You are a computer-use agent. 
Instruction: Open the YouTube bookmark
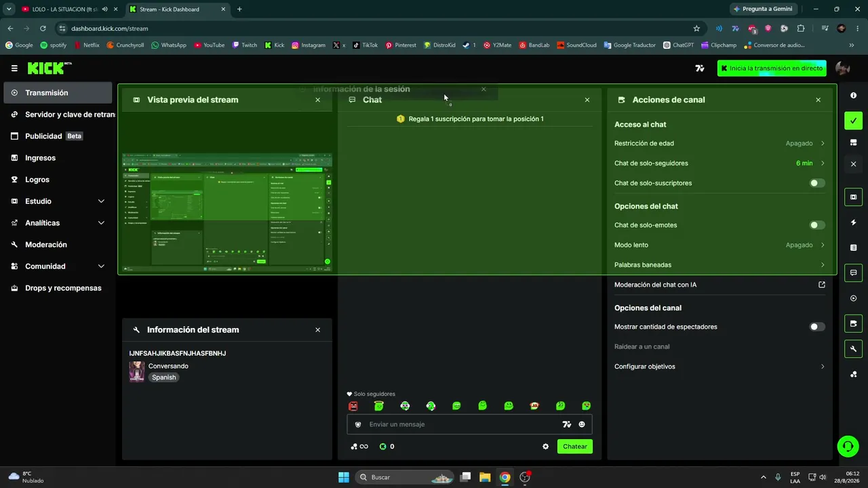tap(209, 45)
